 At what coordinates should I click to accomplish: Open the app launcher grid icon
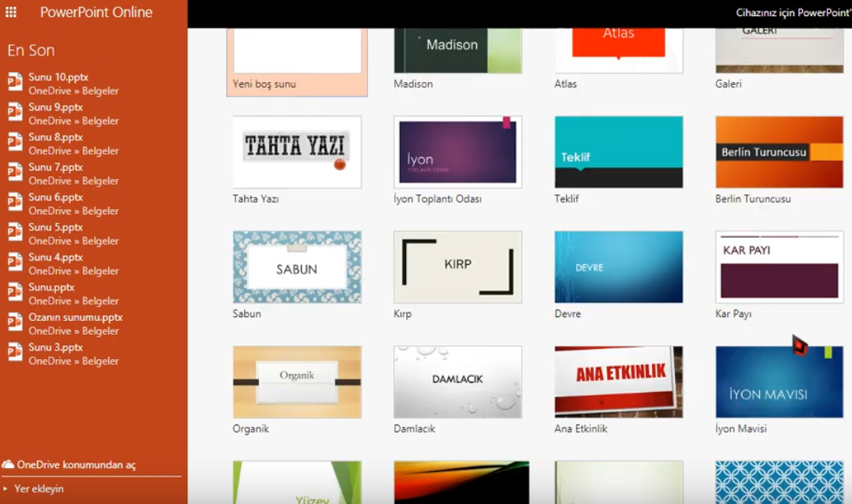coord(11,12)
